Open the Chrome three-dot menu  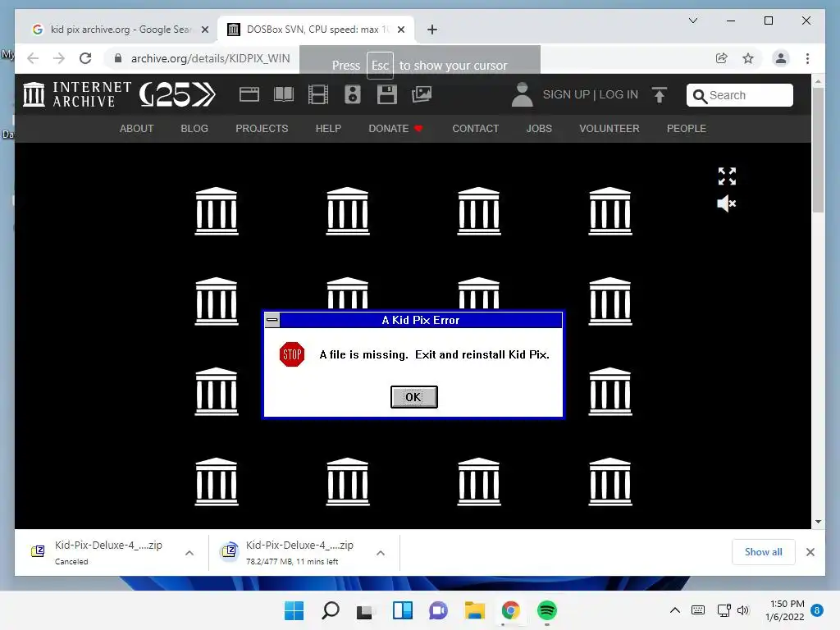pos(807,58)
